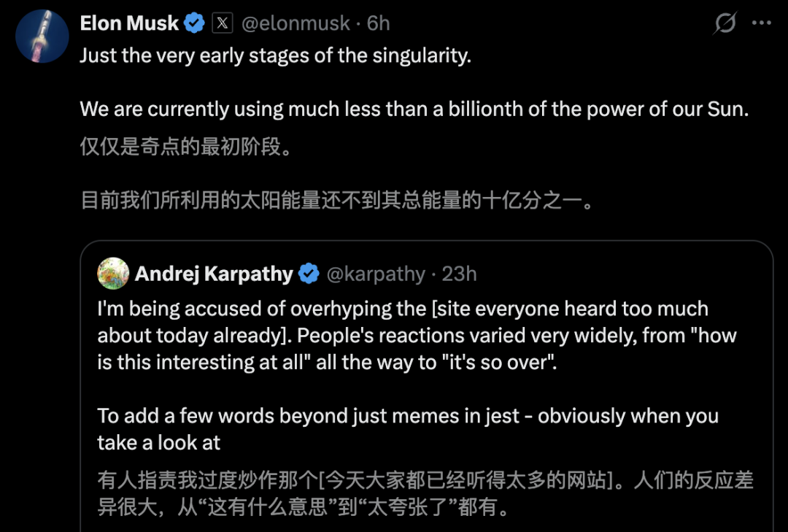Click the Chinese translation "仅仅是奇点的最初阶段。"
788x532 pixels.
pos(185,147)
